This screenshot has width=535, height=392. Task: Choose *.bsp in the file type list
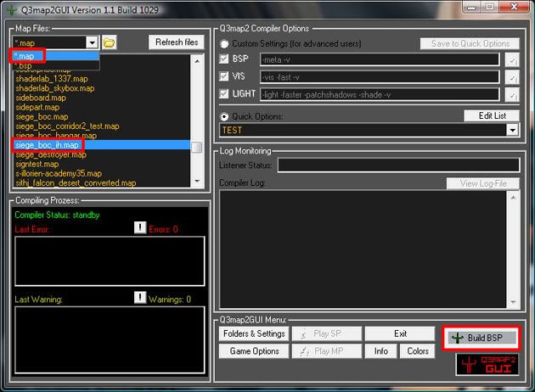(x=56, y=65)
